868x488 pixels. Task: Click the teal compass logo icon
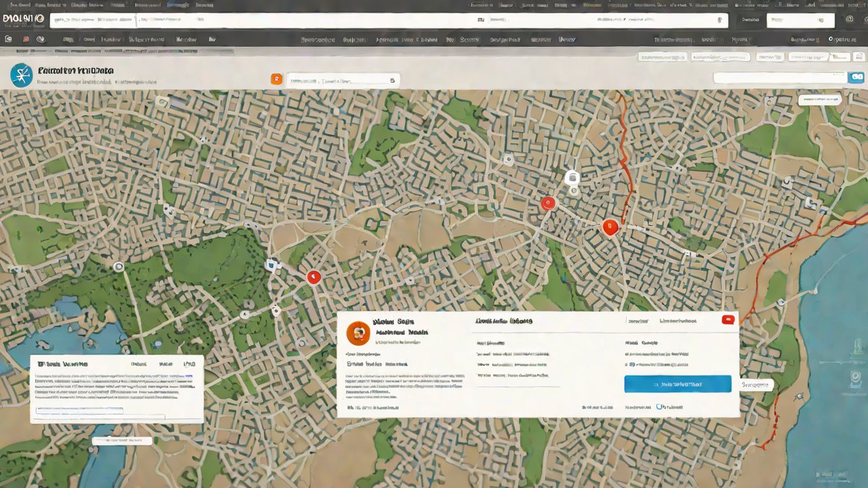point(21,75)
